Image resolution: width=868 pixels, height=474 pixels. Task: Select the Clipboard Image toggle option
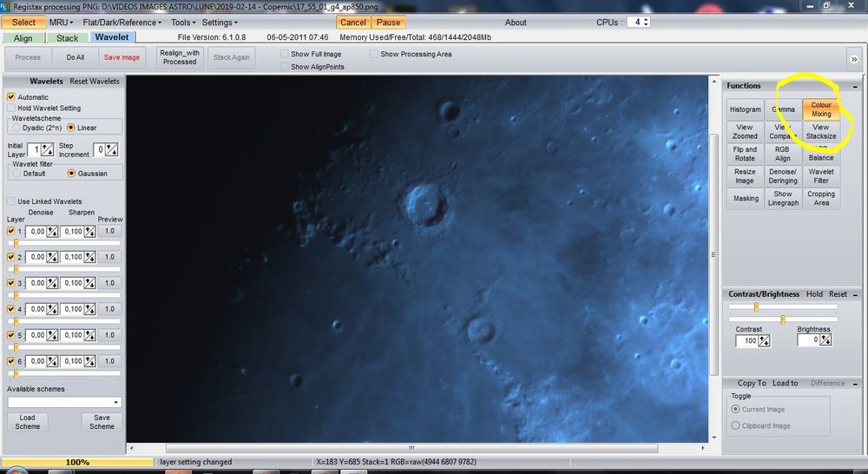(735, 425)
